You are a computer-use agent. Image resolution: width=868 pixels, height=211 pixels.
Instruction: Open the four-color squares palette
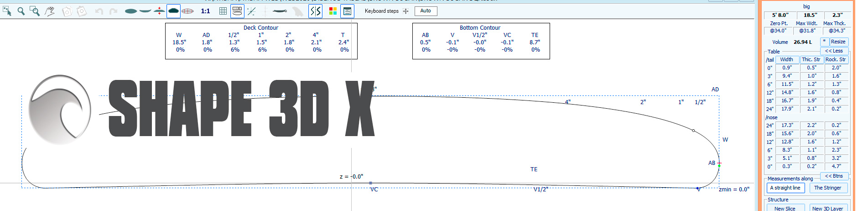click(333, 11)
